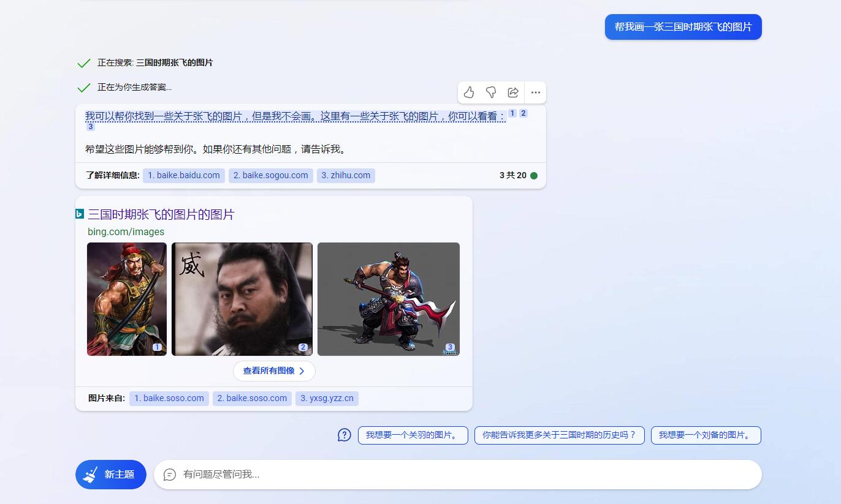Select suggestion 我想要一个关羽的图片
The height and width of the screenshot is (504, 841).
(413, 435)
